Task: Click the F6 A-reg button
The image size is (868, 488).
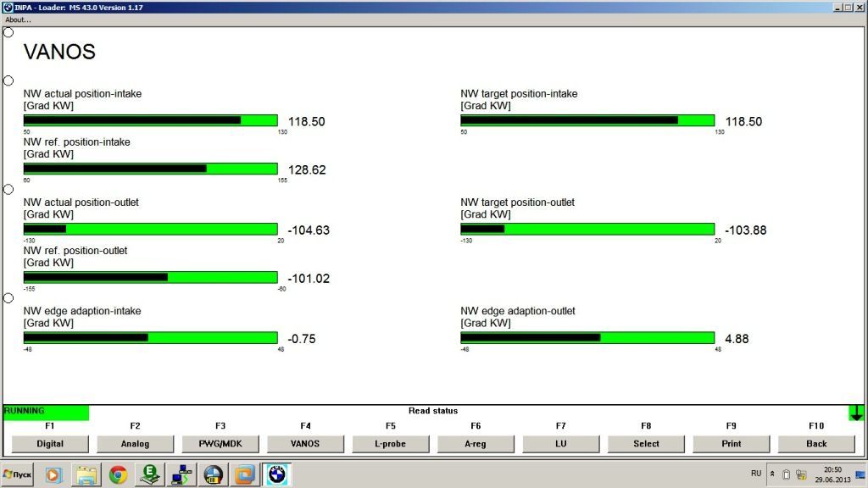Action: [x=476, y=444]
